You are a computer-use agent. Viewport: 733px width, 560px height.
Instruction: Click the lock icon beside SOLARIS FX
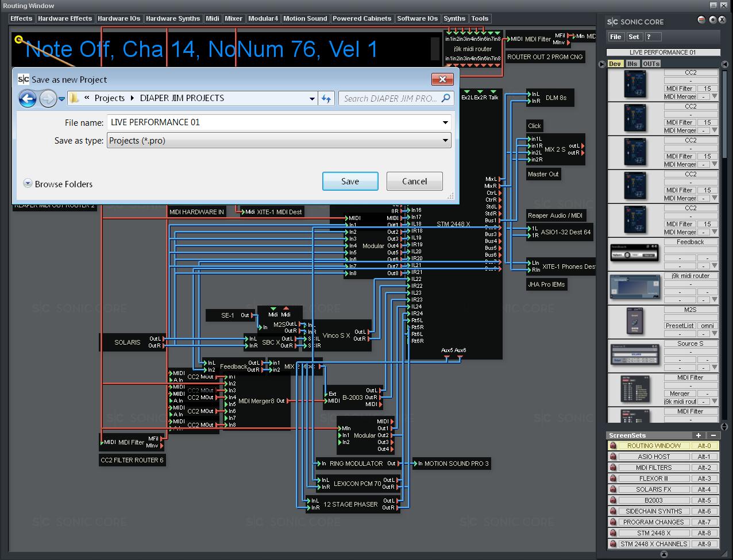click(x=613, y=489)
